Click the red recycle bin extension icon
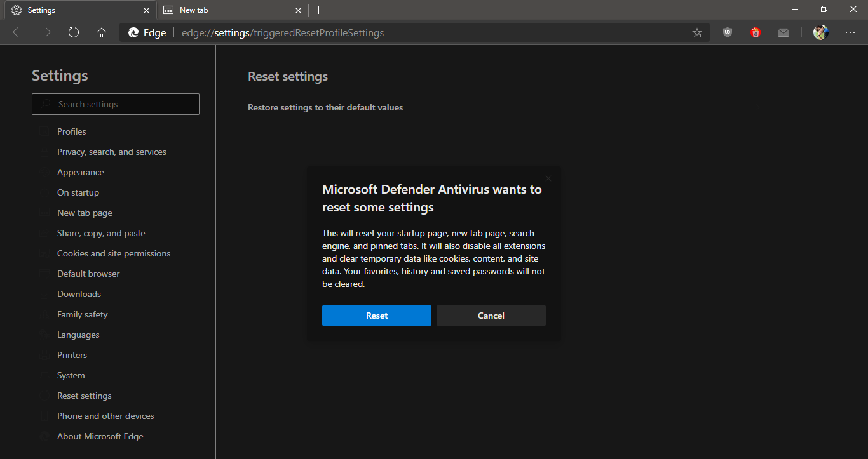The width and height of the screenshot is (868, 459). coord(756,32)
